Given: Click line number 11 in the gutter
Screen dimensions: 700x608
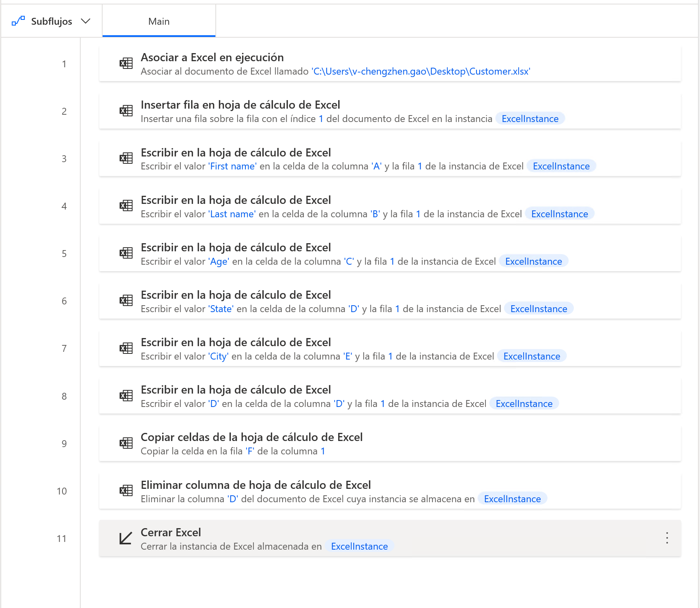Looking at the screenshot, I should click(62, 539).
